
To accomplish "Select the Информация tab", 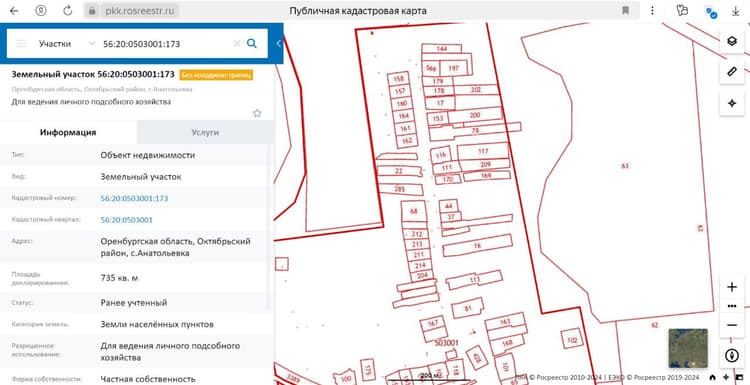I will tap(68, 132).
